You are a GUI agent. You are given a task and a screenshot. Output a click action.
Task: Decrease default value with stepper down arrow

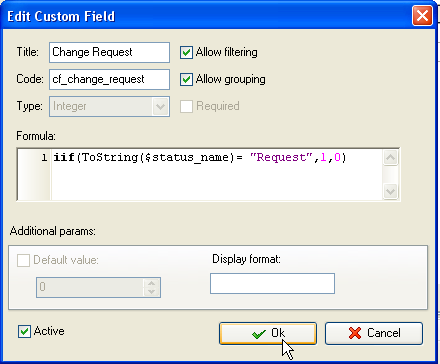151,291
